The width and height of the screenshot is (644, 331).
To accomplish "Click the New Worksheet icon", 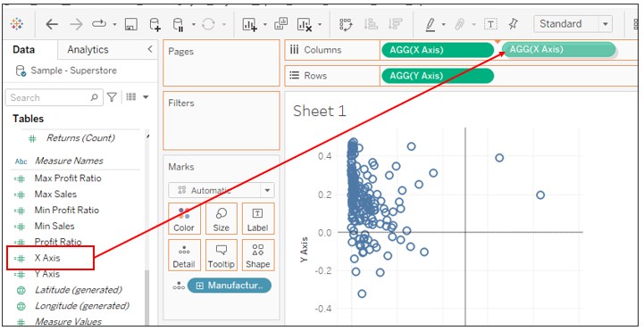I will point(249,25).
